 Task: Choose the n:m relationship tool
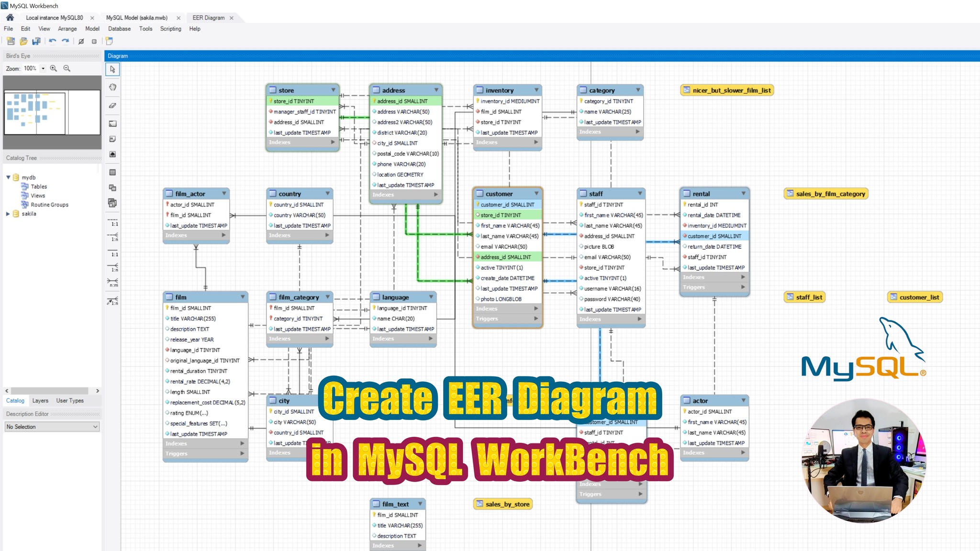(x=113, y=283)
